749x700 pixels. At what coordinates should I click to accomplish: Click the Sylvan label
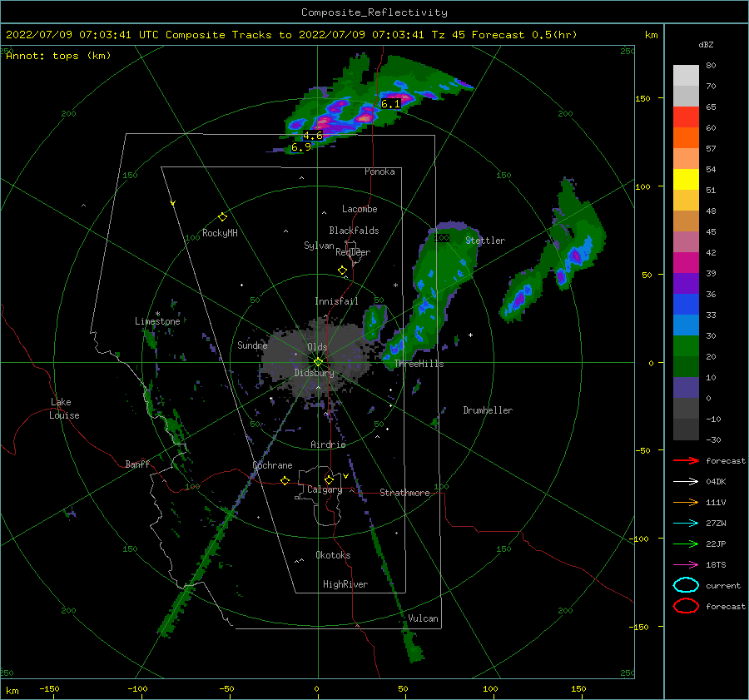(x=319, y=246)
